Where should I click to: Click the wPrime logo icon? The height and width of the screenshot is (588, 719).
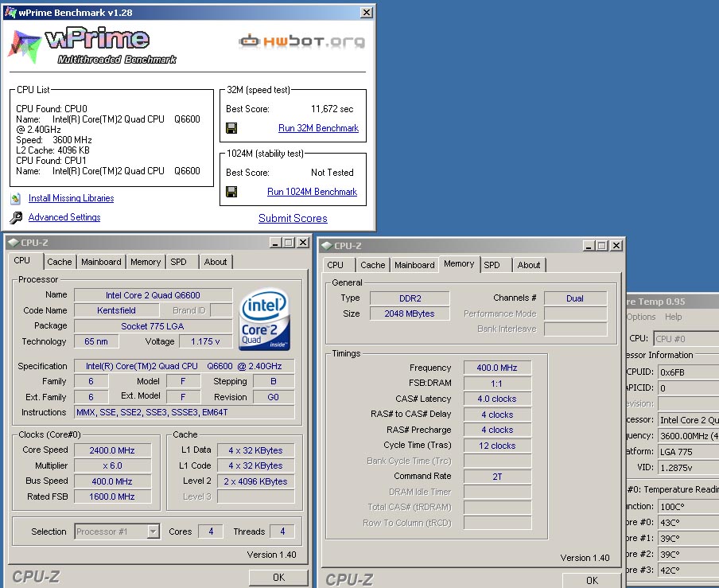click(x=25, y=46)
